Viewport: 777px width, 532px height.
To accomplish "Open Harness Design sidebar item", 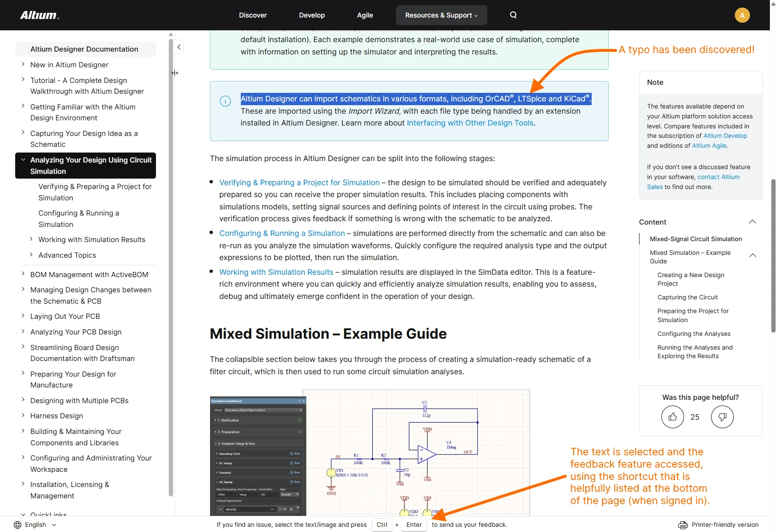I will [x=56, y=416].
